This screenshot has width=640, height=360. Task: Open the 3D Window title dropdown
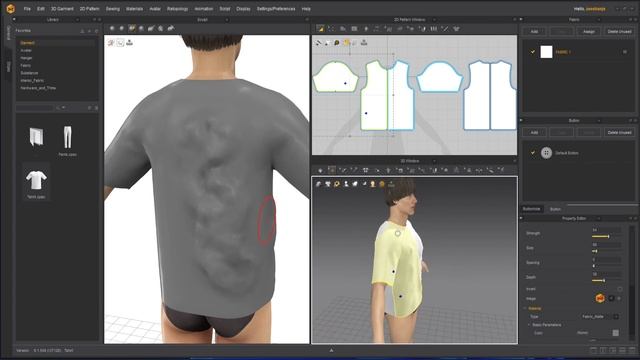point(434,161)
